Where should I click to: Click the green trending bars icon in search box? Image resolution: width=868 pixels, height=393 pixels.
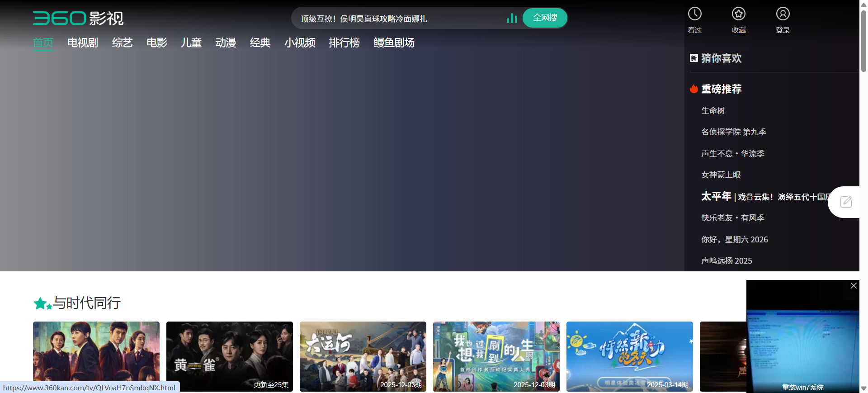[512, 18]
